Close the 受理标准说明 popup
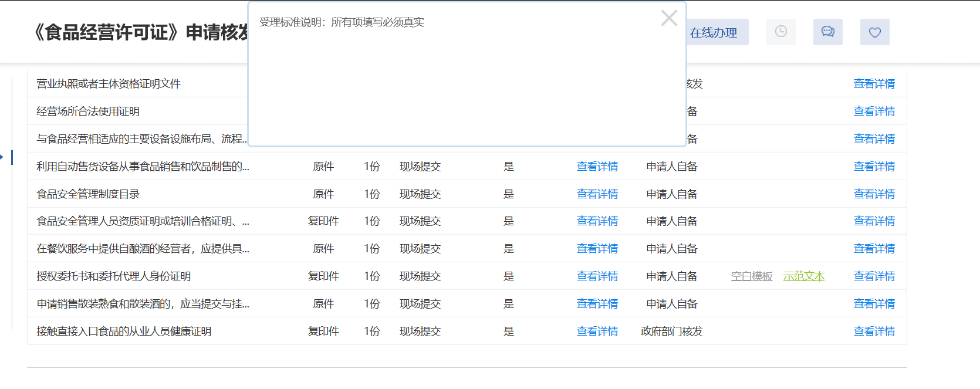980x389 pixels. coord(669,18)
